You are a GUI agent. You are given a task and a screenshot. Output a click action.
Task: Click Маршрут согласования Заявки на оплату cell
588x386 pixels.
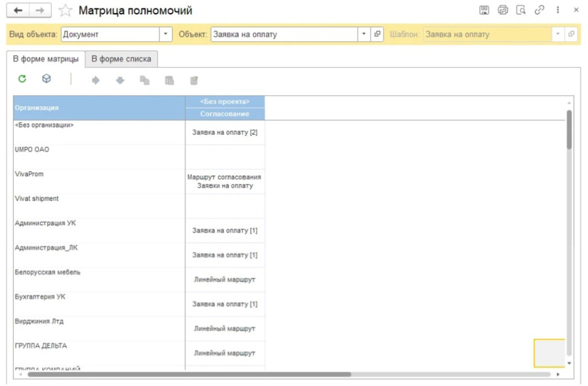pos(225,182)
